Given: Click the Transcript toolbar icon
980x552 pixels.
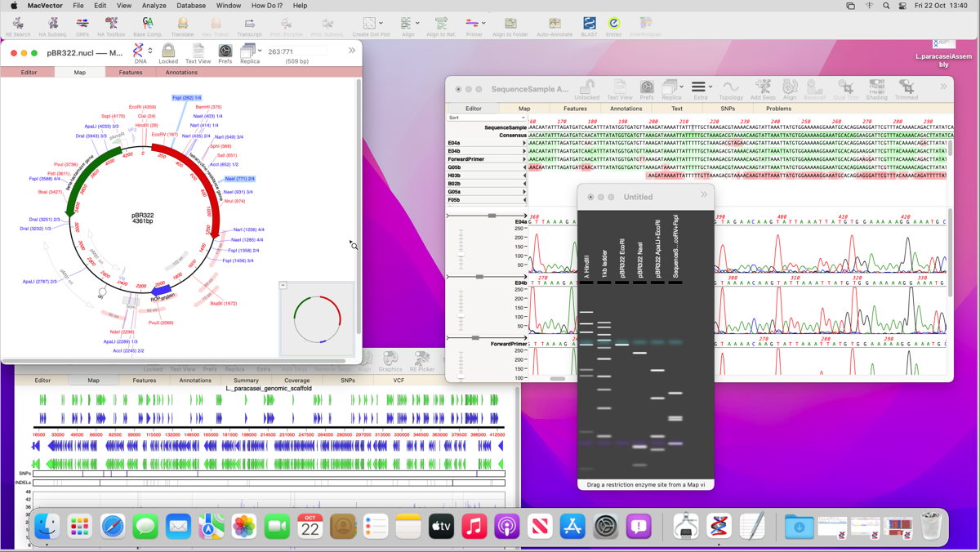Looking at the screenshot, I should 249,26.
